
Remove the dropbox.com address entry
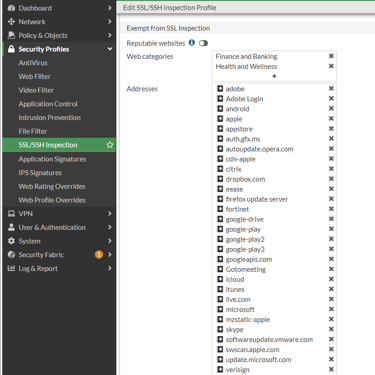(331, 179)
